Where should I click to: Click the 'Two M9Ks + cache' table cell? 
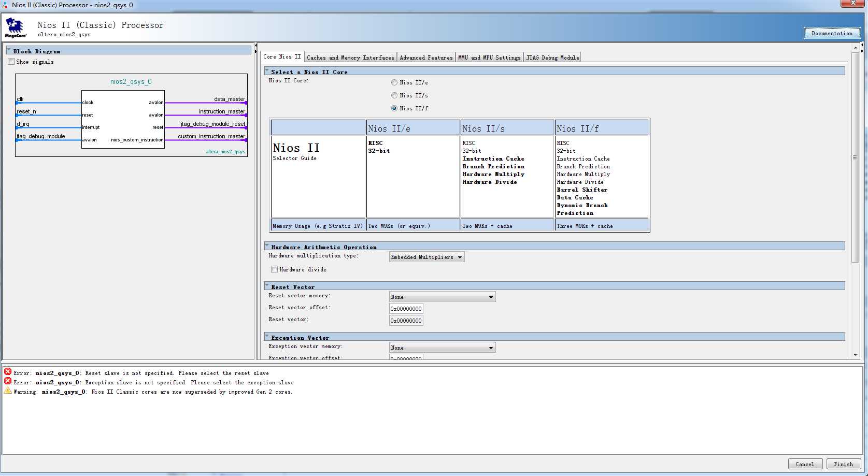point(507,225)
